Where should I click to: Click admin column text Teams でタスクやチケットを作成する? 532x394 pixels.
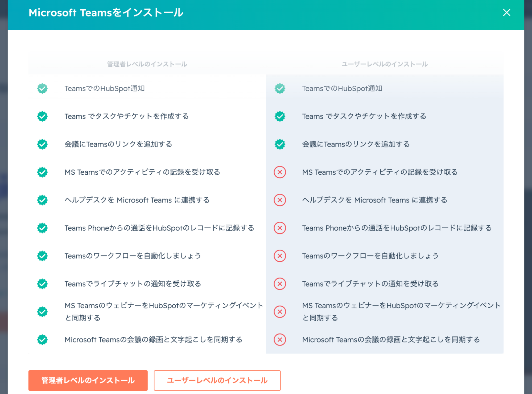pos(127,116)
